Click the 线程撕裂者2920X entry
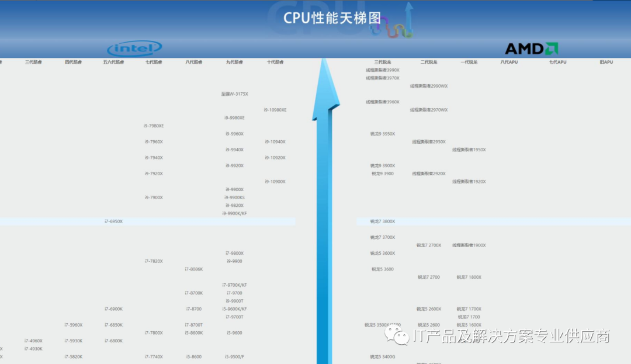The height and width of the screenshot is (364, 631). (x=429, y=174)
